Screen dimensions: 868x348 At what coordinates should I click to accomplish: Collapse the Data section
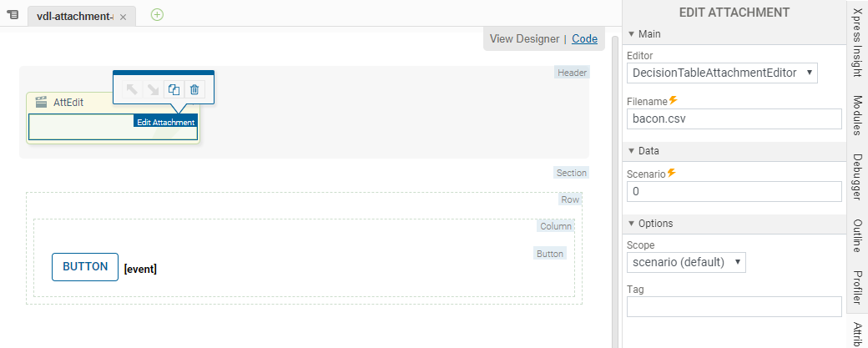click(x=632, y=151)
